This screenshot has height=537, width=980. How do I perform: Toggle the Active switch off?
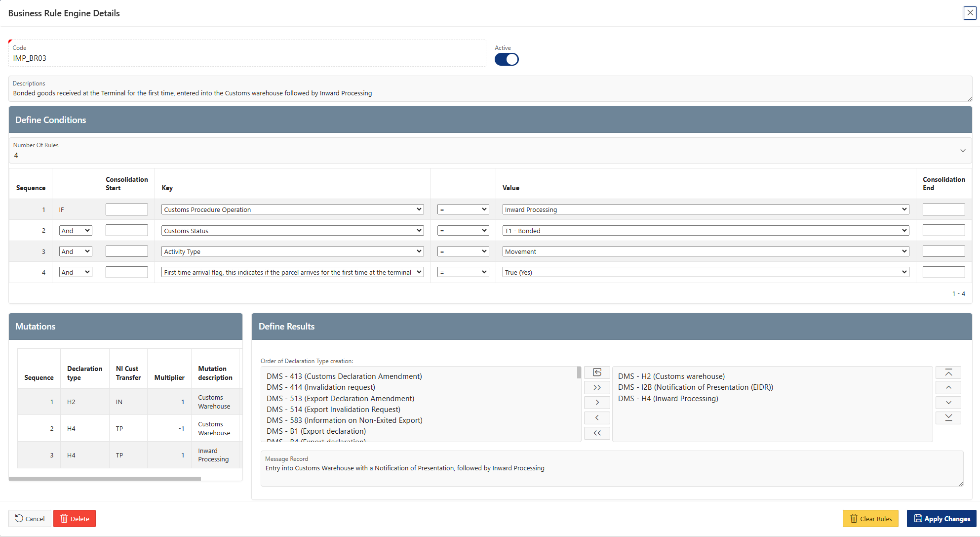(x=507, y=59)
